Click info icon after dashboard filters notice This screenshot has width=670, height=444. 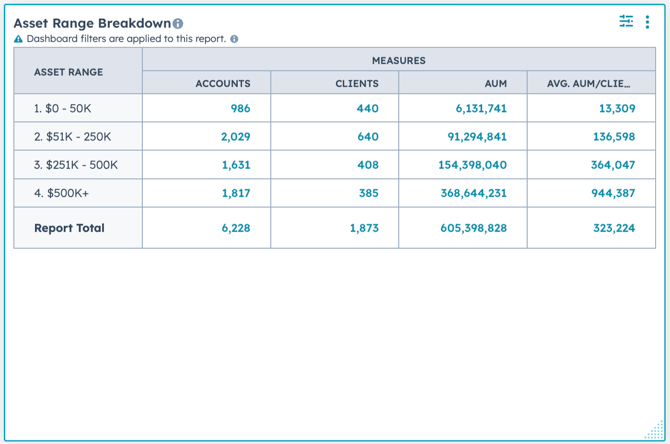pyautogui.click(x=234, y=39)
